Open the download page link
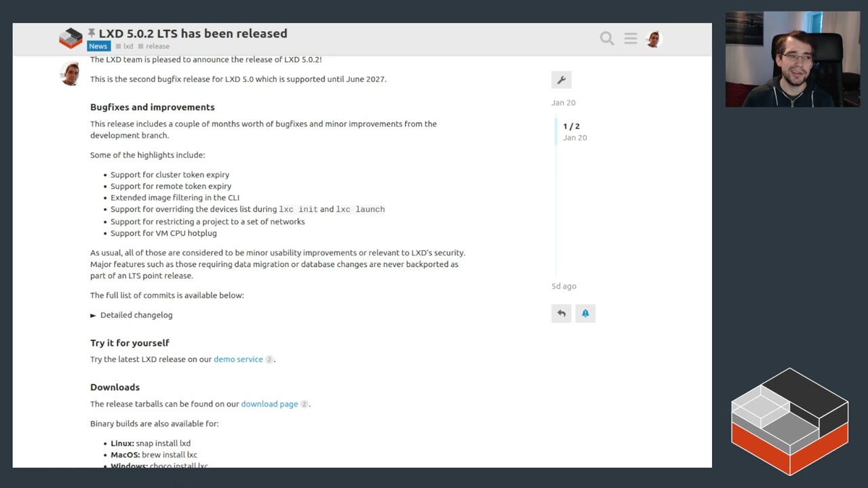The height and width of the screenshot is (488, 868). [269, 404]
